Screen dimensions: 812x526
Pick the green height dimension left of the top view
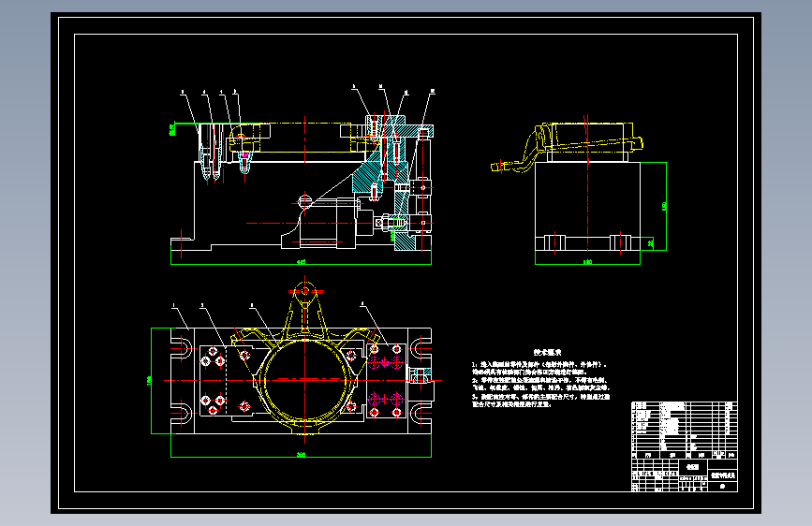pyautogui.click(x=150, y=381)
